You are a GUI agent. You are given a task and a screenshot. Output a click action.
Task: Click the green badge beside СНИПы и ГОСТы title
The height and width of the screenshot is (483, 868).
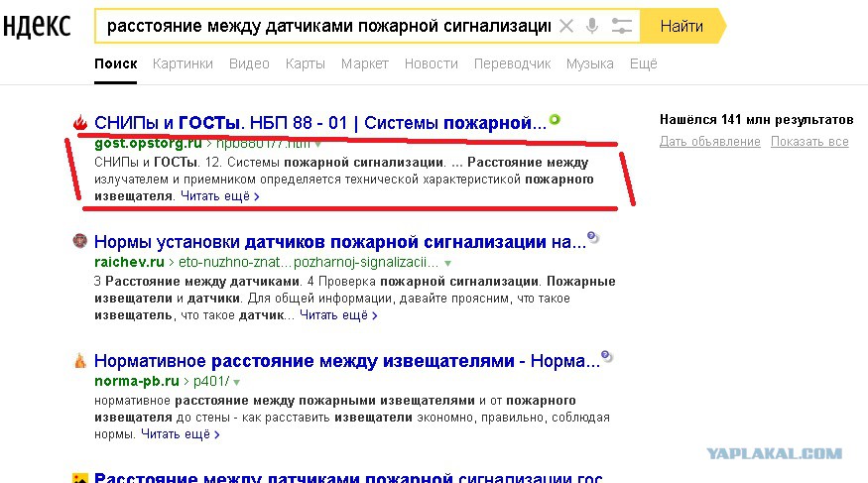(555, 119)
